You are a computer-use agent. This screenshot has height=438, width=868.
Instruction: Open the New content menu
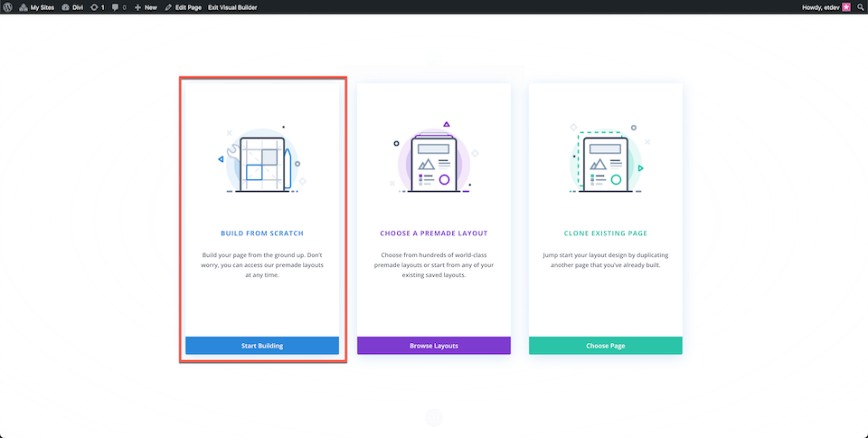(146, 7)
